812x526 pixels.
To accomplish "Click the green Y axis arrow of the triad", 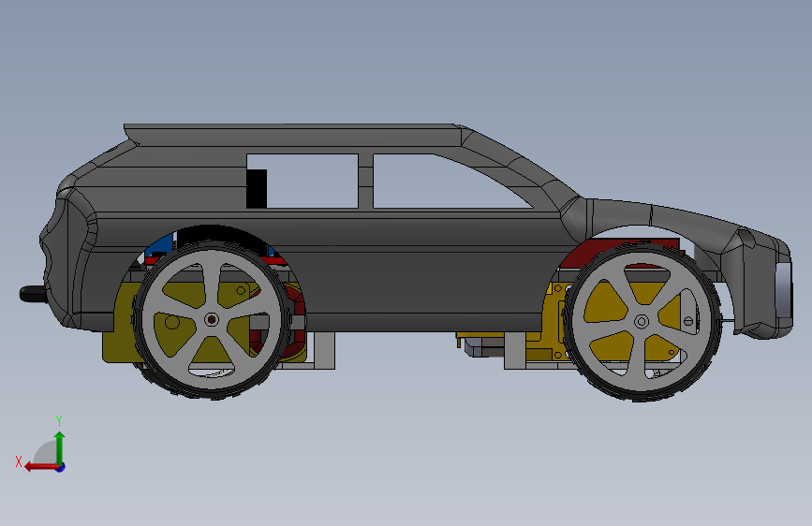I will (60, 448).
